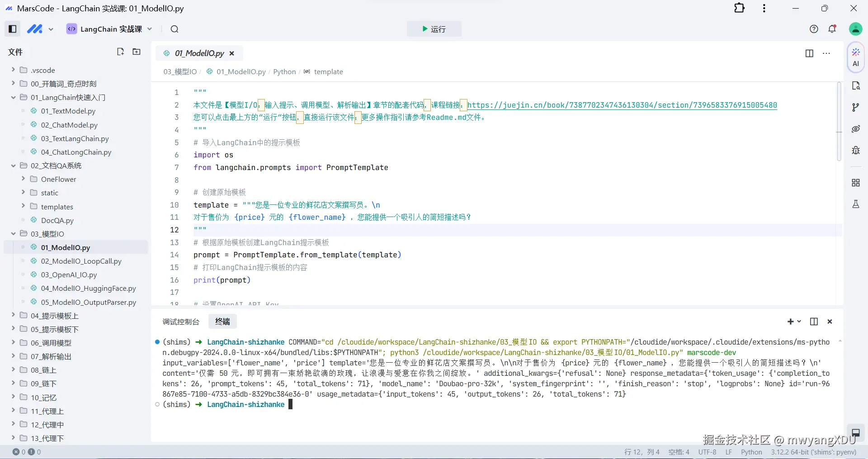The height and width of the screenshot is (459, 868).
Task: Collapse the 03_模型IO folder
Action: point(13,234)
